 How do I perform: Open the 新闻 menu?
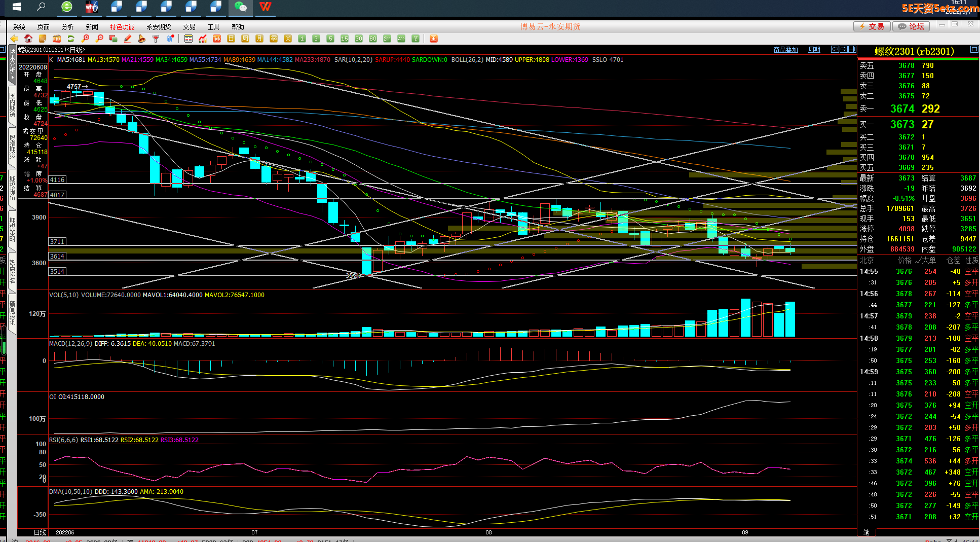[92, 27]
